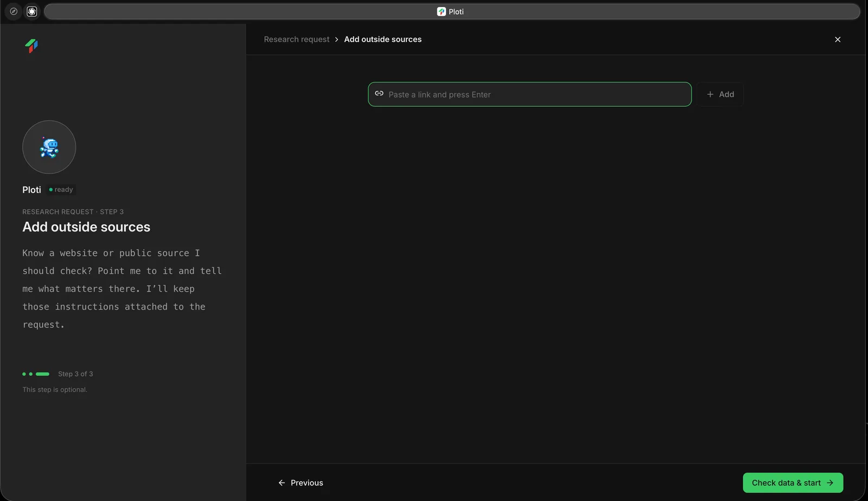
Task: Go back with the Previous button
Action: tap(301, 483)
